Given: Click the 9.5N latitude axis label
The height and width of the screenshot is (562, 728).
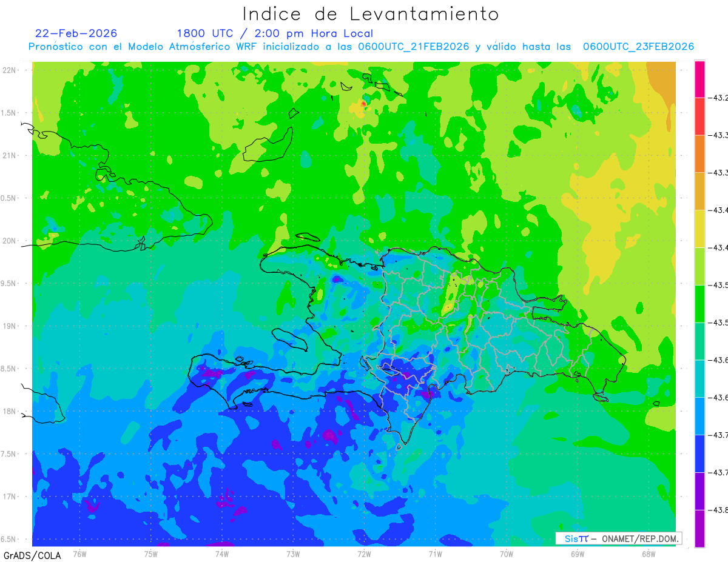Looking at the screenshot, I should (9, 284).
